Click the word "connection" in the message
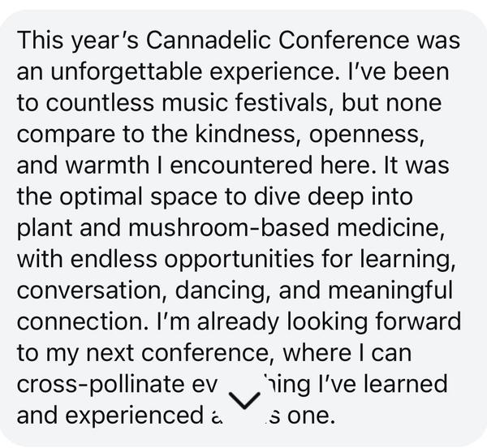Viewport: 487px width, 448px height. click(78, 322)
